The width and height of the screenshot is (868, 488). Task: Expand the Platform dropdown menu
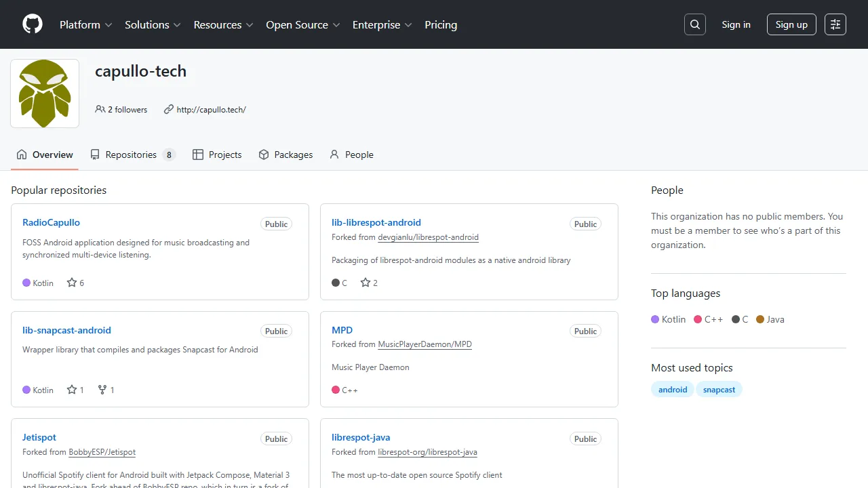[x=85, y=24]
